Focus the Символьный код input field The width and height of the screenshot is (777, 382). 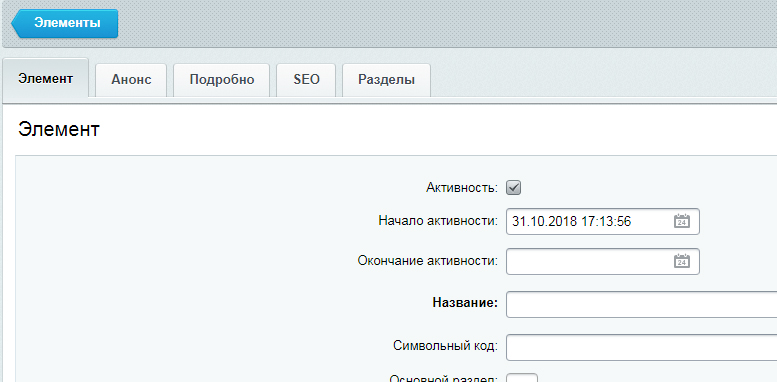tap(641, 347)
